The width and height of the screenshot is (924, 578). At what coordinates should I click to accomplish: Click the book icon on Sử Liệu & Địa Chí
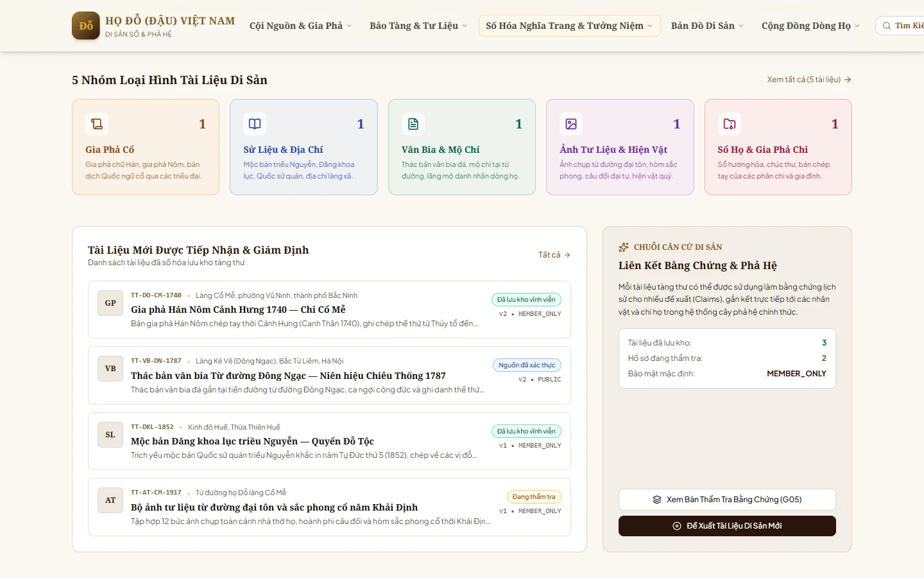255,124
